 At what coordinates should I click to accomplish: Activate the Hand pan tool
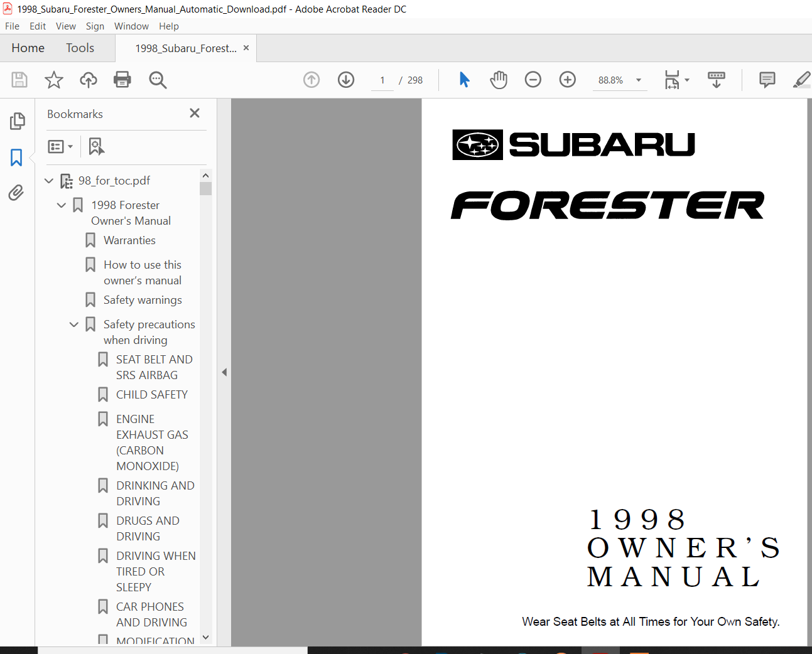tap(499, 80)
